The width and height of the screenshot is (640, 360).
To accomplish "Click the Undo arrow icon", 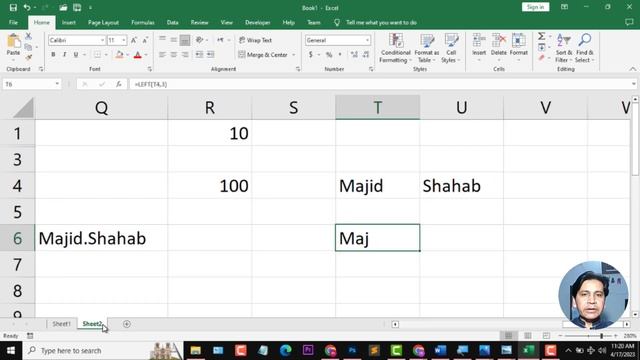I will 27,7.
